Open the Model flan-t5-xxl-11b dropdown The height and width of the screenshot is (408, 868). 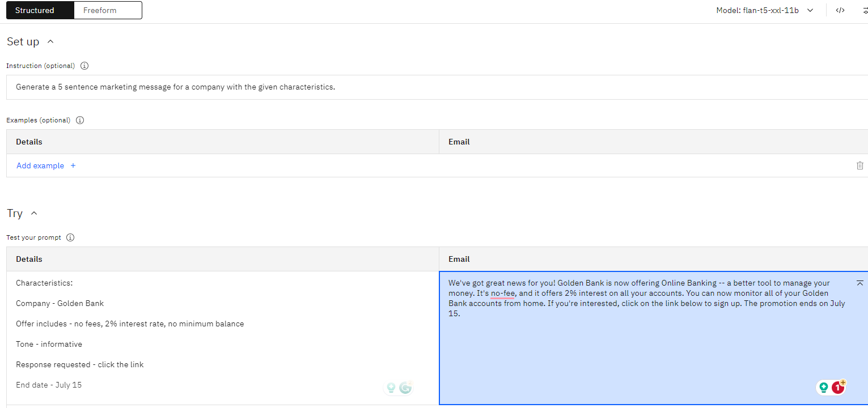pyautogui.click(x=765, y=10)
